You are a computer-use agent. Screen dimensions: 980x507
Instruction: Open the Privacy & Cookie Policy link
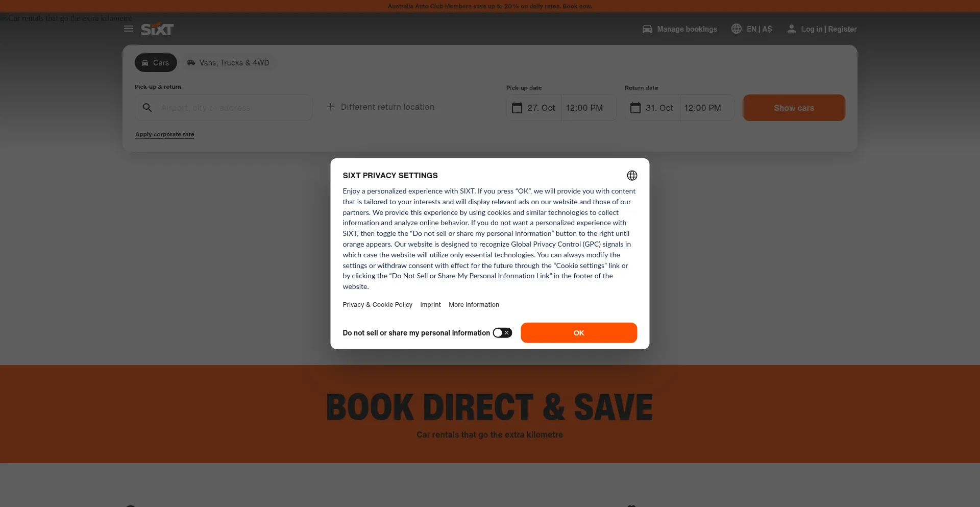(x=377, y=305)
